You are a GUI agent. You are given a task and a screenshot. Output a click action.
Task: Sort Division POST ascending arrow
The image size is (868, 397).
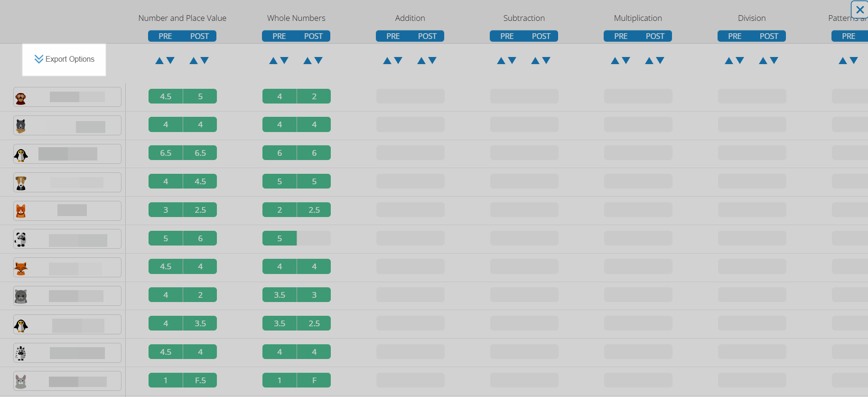pos(763,60)
